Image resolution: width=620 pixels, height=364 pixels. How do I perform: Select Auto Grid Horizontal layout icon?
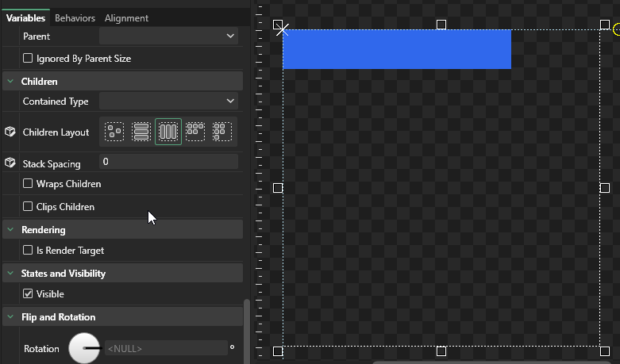click(195, 132)
